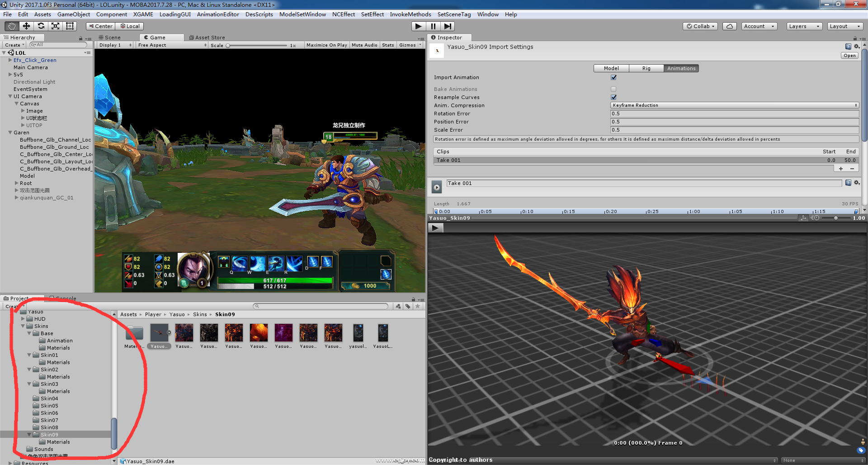Collapse Skin09 folder in Project
Screen dimensions: 868x465
coord(29,435)
